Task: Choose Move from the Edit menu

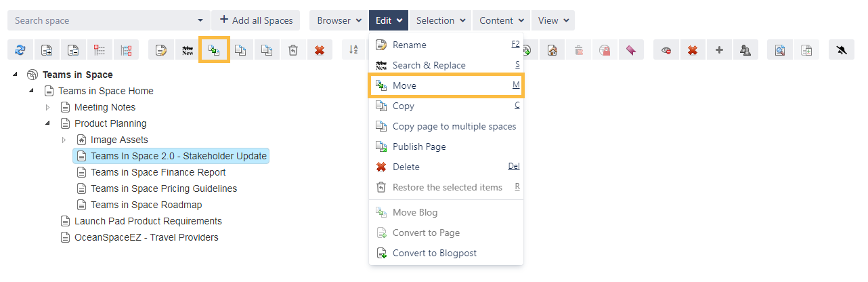Action: pyautogui.click(x=404, y=85)
